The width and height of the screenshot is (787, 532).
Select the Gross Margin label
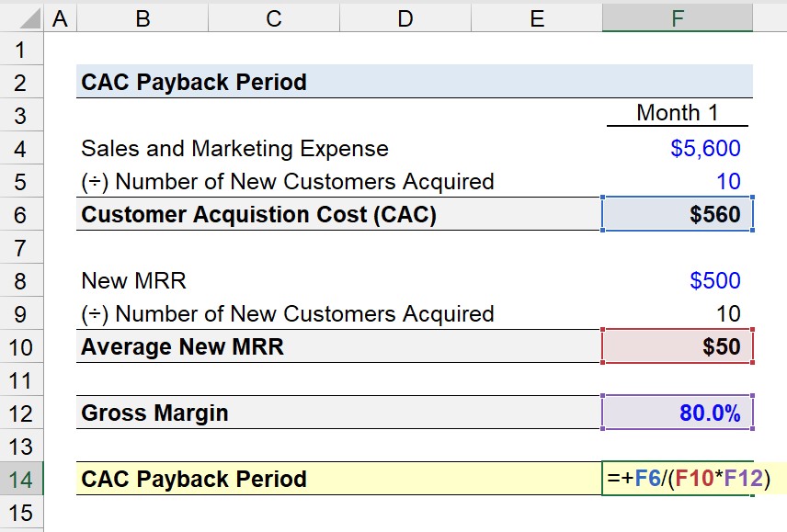pyautogui.click(x=154, y=413)
